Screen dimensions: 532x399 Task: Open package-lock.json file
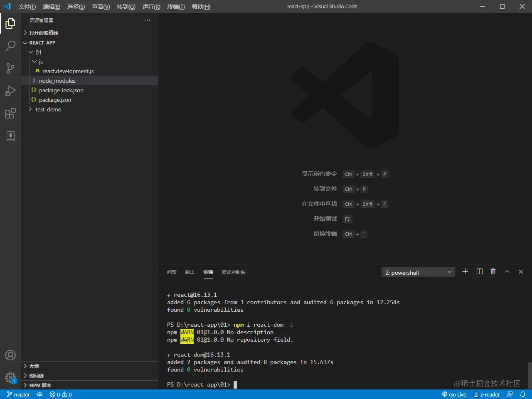(x=89, y=90)
